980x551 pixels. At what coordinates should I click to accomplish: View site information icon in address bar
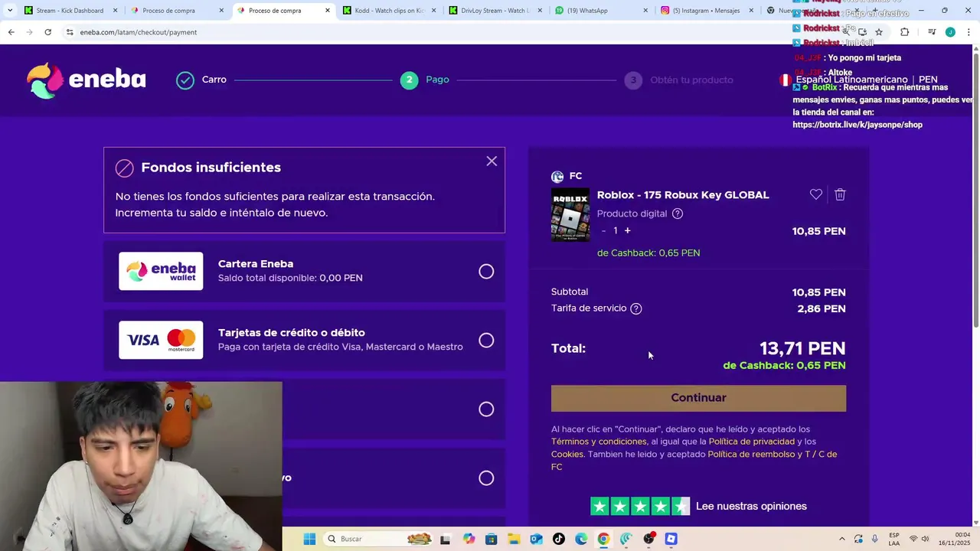pyautogui.click(x=70, y=32)
